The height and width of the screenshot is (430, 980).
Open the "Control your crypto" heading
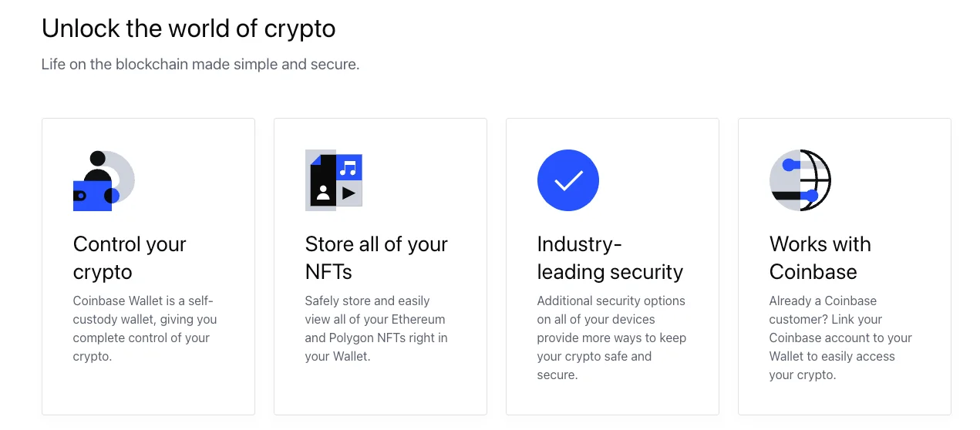[x=130, y=258]
